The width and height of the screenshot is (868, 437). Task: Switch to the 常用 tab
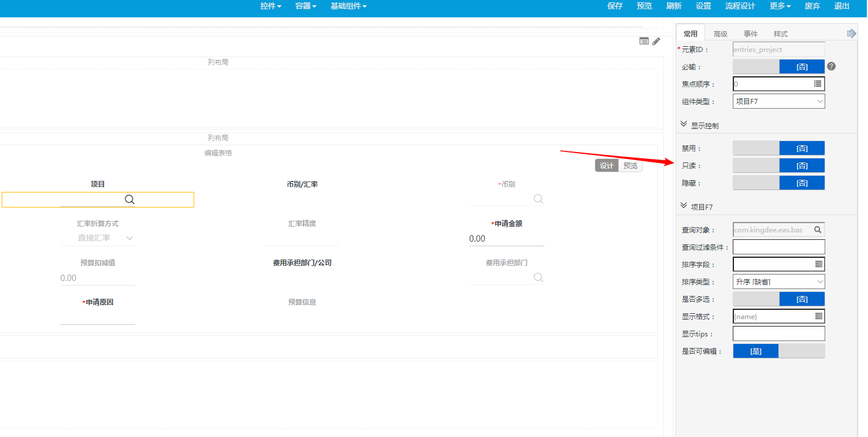pos(691,34)
